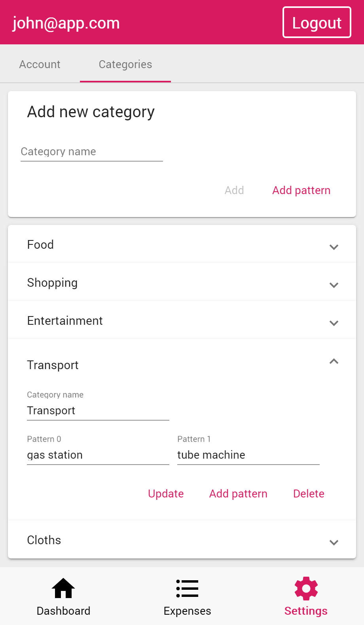This screenshot has width=364, height=625.
Task: Expand the Food category chevron
Action: 334,247
